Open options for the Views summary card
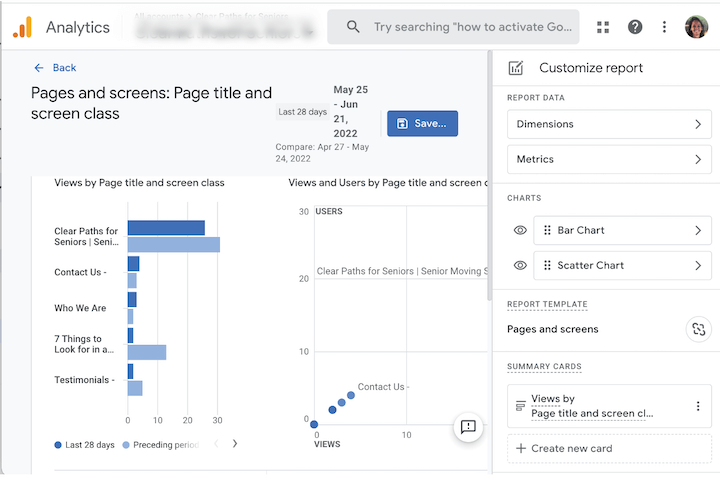The image size is (720, 478). click(698, 406)
